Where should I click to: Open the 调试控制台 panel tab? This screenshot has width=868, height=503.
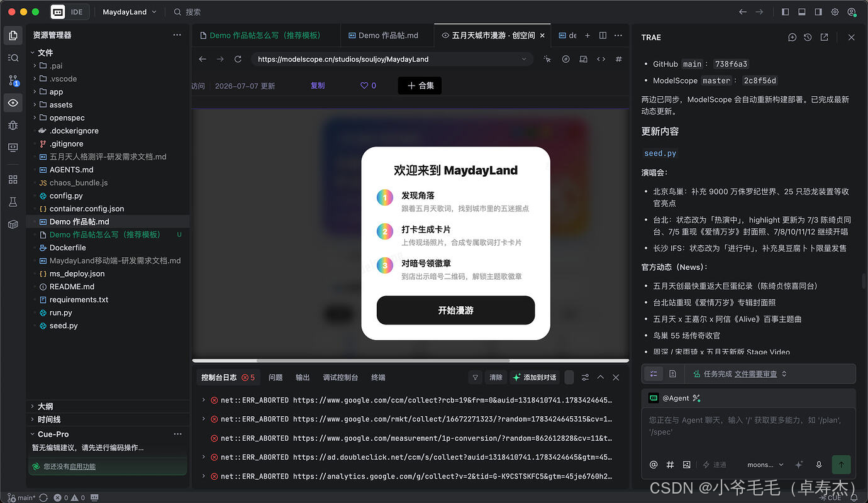pos(340,377)
